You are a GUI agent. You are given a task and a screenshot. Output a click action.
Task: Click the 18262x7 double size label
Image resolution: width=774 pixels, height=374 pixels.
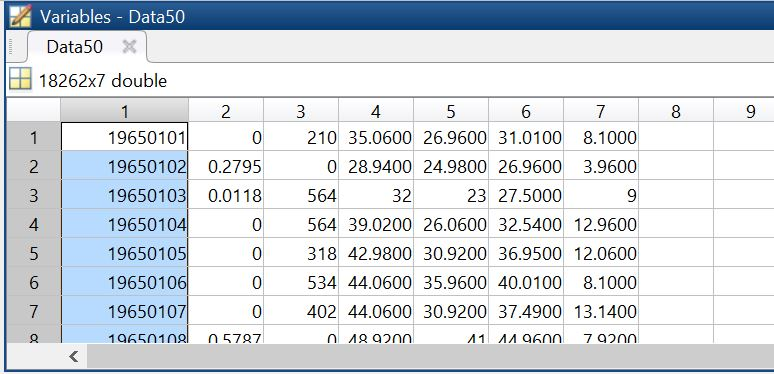tap(103, 80)
